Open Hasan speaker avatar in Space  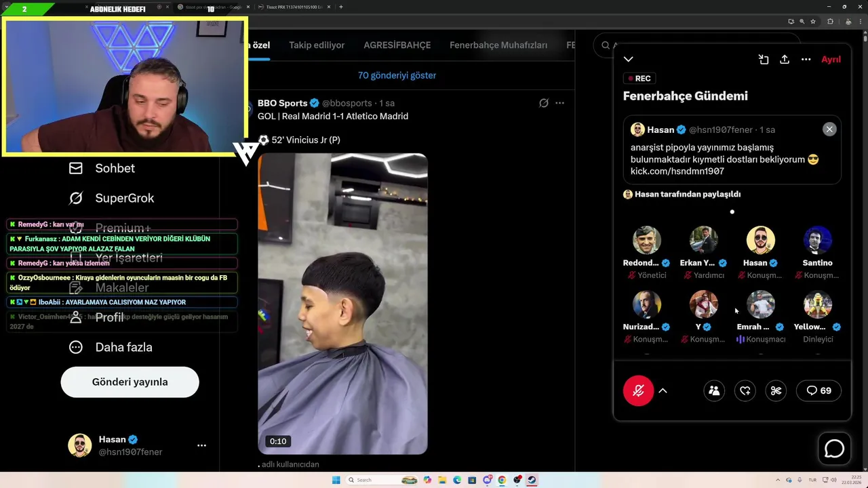click(761, 240)
